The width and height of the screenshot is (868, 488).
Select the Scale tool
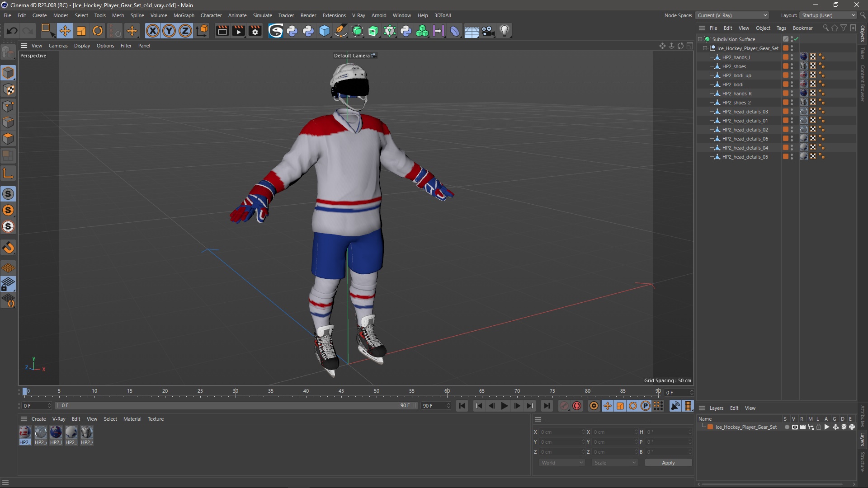click(81, 31)
